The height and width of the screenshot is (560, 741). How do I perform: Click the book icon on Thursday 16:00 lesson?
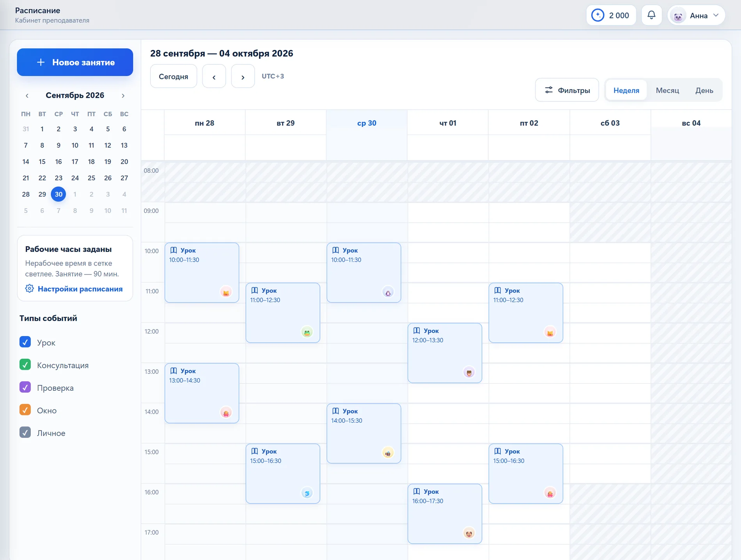[x=417, y=491]
